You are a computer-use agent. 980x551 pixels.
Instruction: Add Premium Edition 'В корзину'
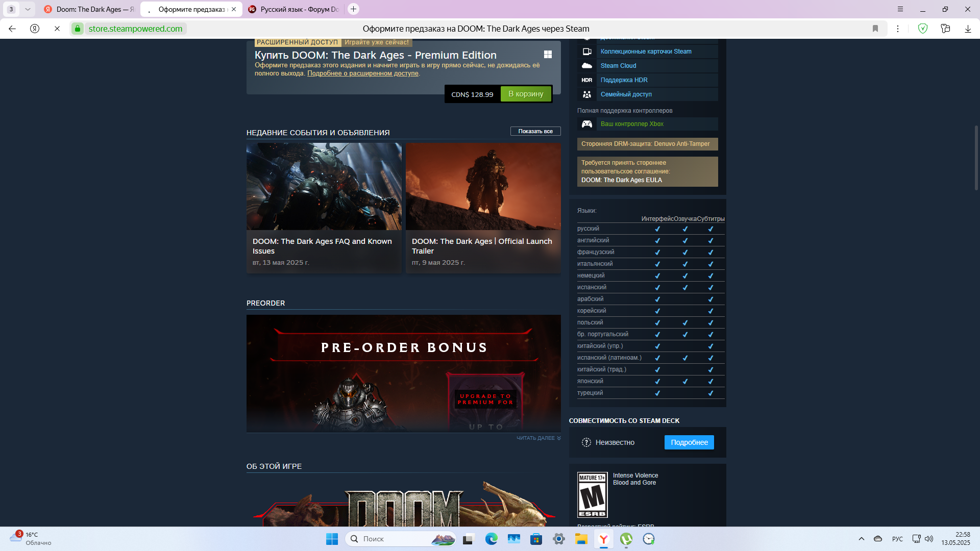[x=526, y=94]
